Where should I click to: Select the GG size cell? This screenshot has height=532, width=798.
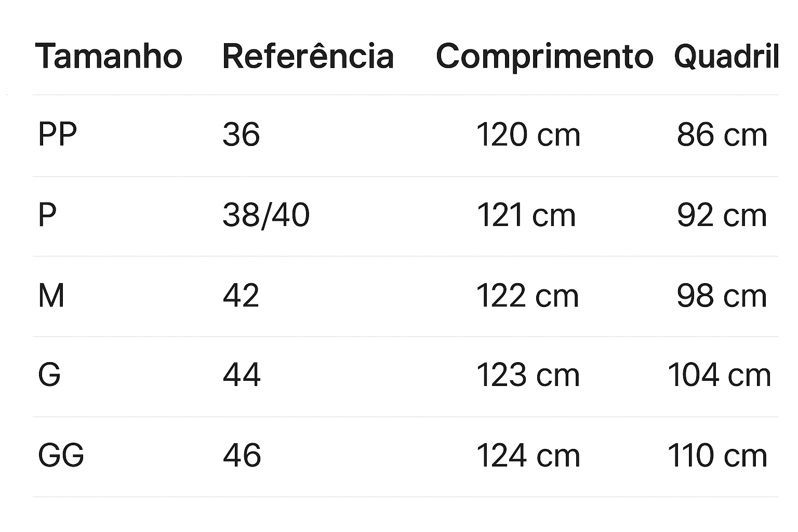pos(61,456)
